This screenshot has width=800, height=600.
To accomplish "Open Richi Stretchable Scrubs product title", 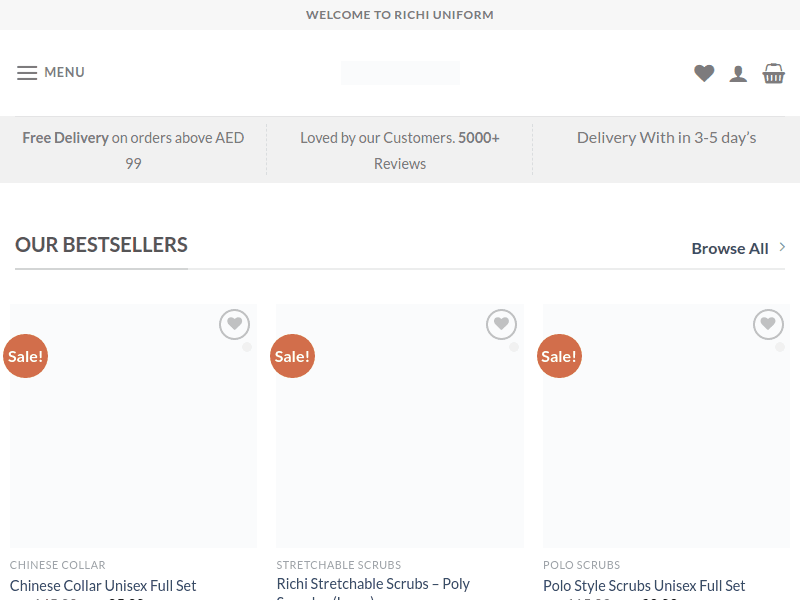I will 373,584.
